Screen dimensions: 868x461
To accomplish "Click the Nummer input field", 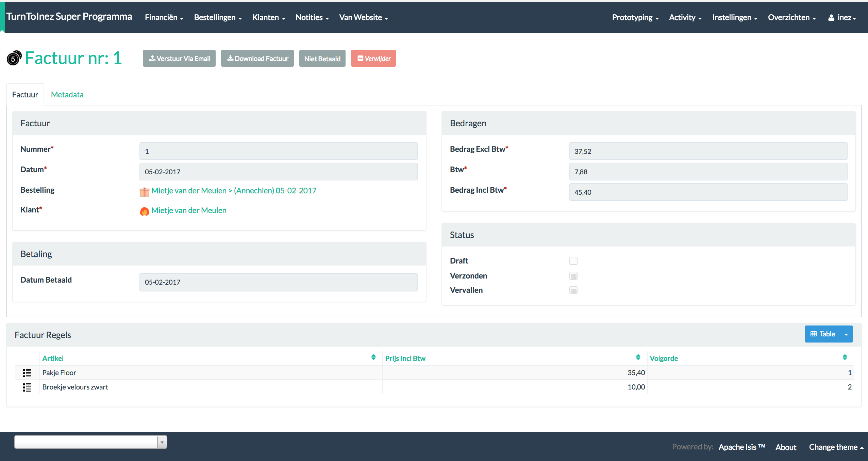I will click(x=278, y=151).
